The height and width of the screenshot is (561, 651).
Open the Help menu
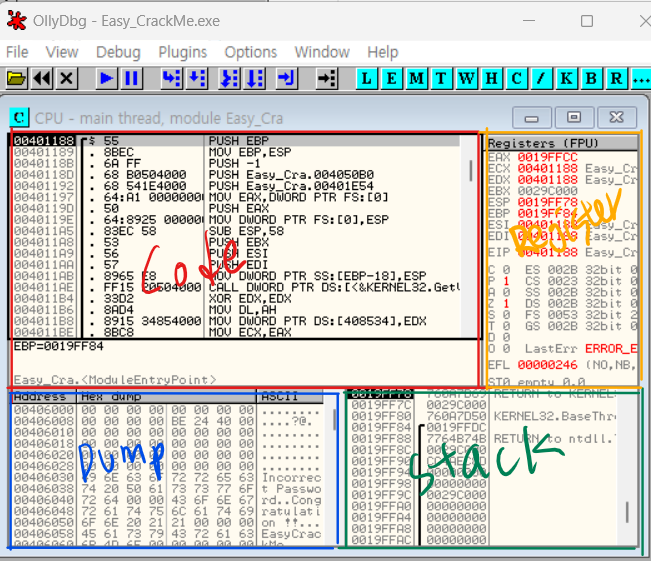tap(382, 52)
